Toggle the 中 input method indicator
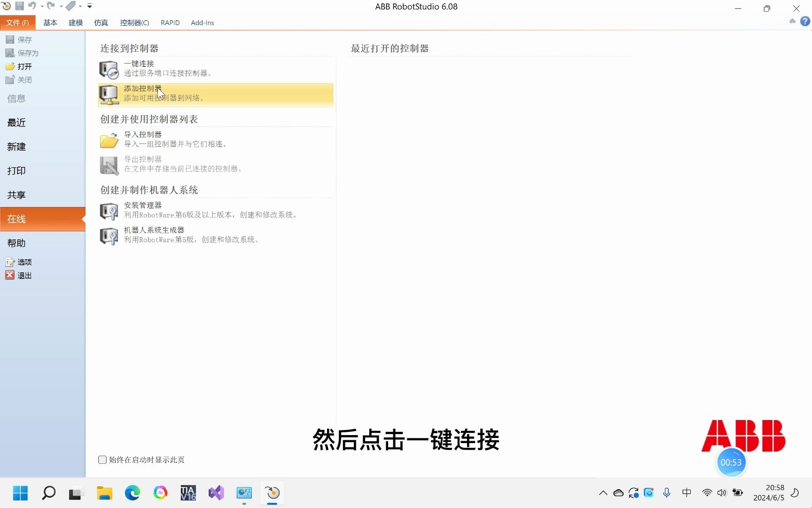Image resolution: width=812 pixels, height=508 pixels. [687, 492]
